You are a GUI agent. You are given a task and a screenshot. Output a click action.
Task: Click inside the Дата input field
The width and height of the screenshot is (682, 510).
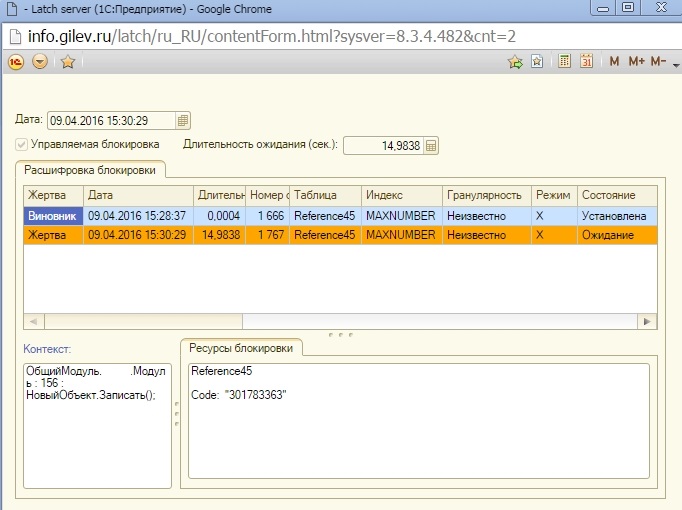click(x=110, y=121)
